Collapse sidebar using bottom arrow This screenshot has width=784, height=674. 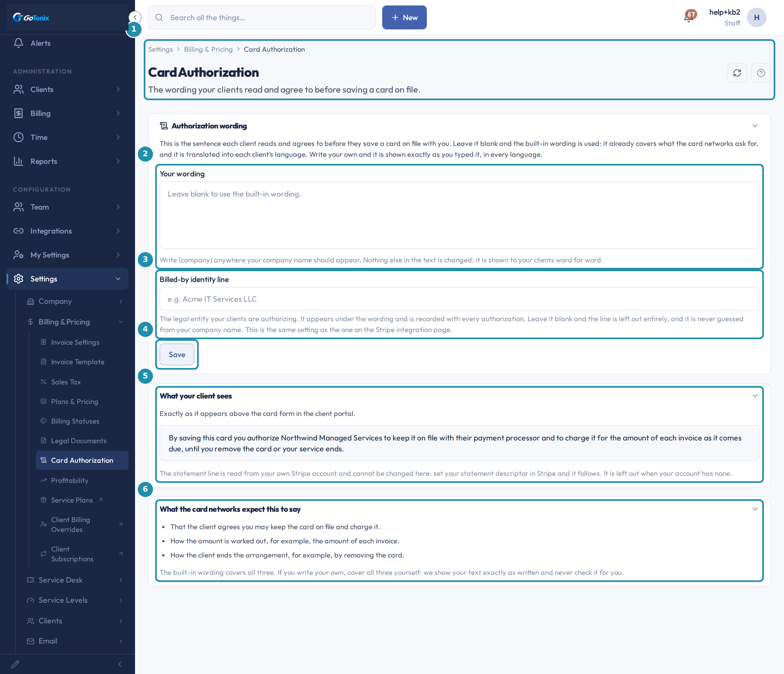120,664
